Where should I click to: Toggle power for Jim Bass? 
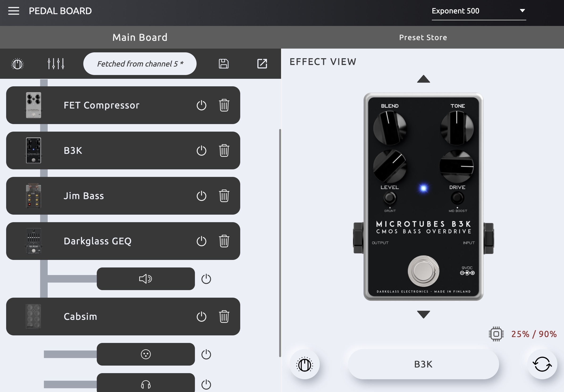click(x=202, y=196)
